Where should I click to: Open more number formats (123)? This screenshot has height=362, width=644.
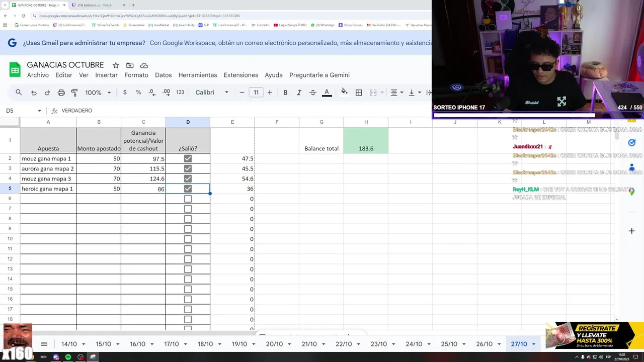tap(180, 93)
